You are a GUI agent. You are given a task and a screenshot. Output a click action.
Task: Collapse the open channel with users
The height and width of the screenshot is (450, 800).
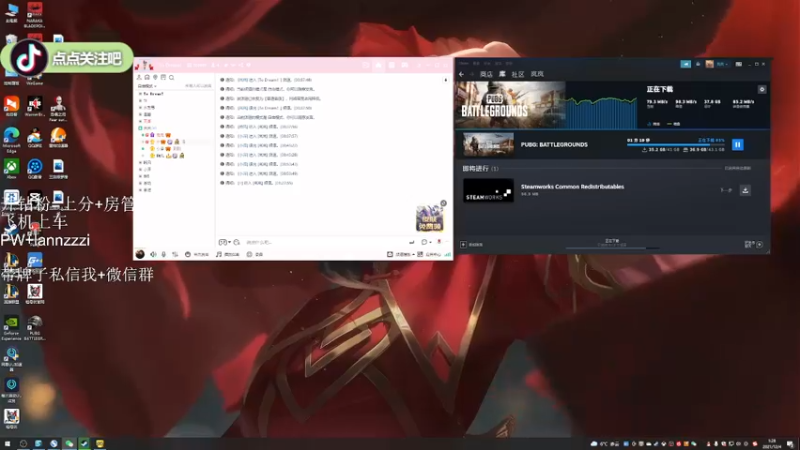(140, 128)
